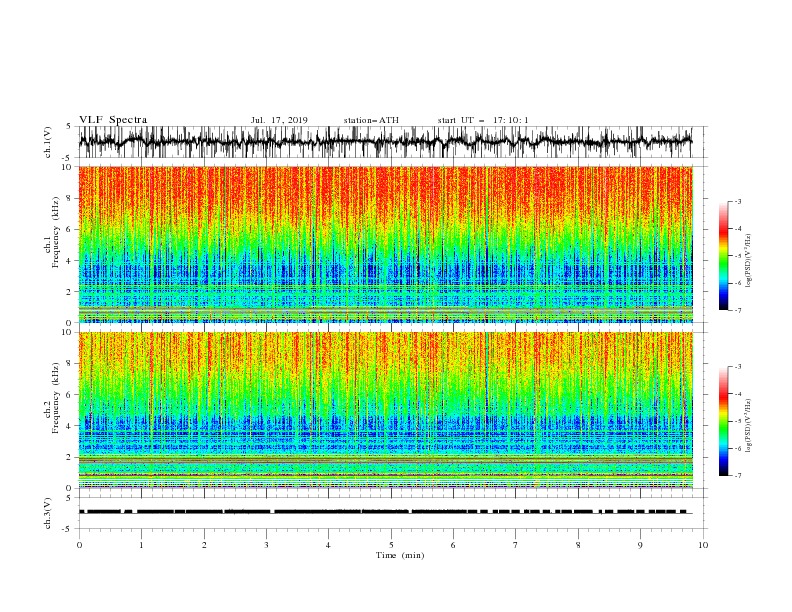Click time axis tick label "1"
Screen dimensions: 792x612
(141, 545)
